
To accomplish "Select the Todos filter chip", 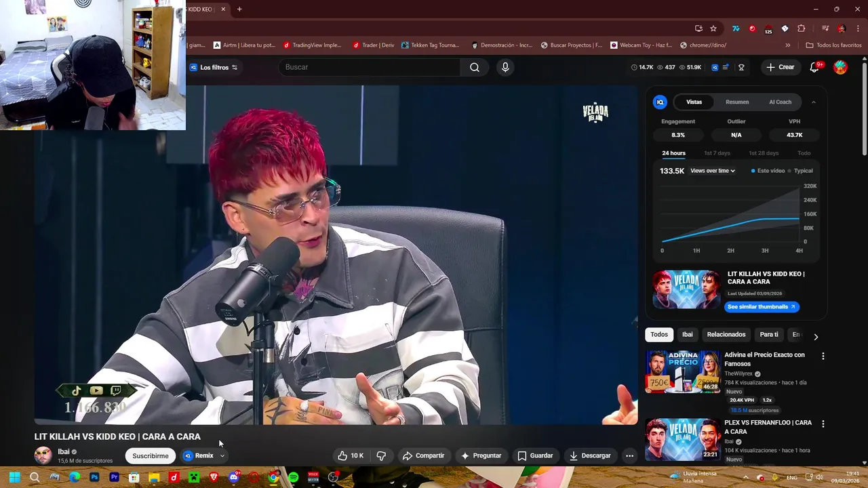I will (x=659, y=334).
